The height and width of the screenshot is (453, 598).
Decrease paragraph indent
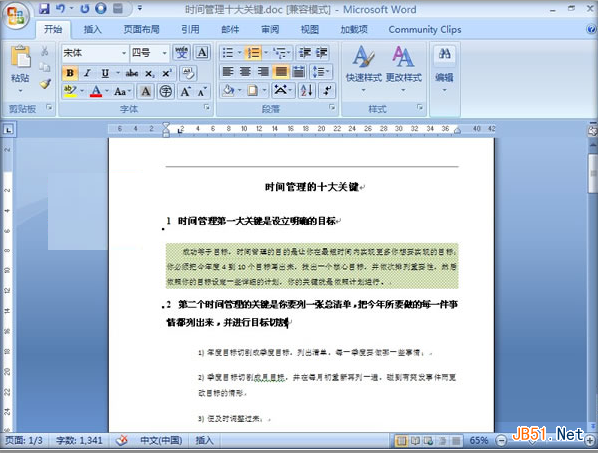304,52
